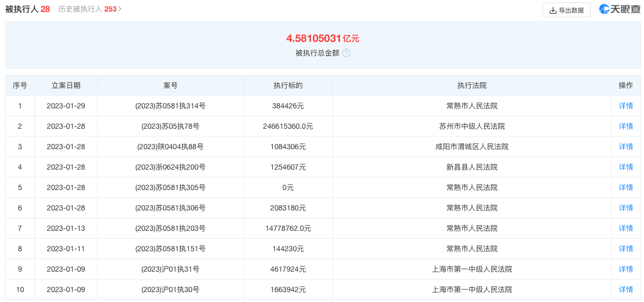The image size is (644, 302).
Task: Click the 执行法院 column header
Action: [x=472, y=85]
